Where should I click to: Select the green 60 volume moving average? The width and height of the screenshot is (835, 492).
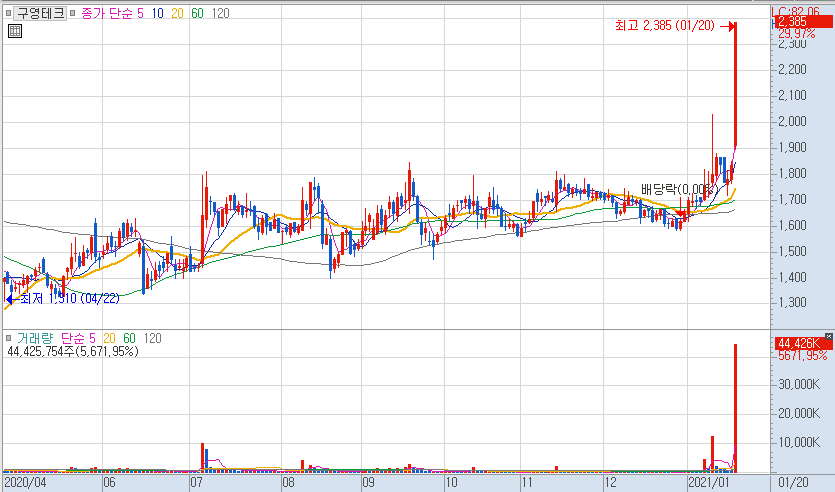click(129, 338)
